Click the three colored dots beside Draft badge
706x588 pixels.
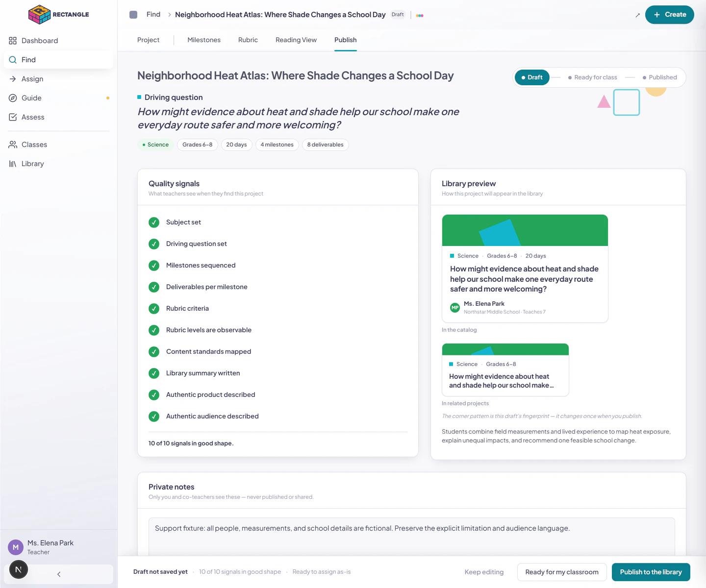(x=420, y=15)
